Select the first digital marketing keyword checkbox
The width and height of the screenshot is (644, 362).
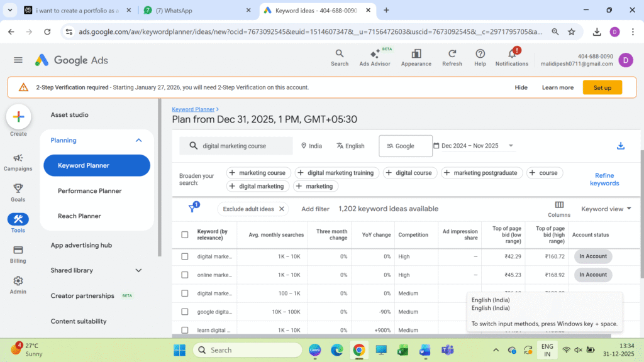point(185,256)
